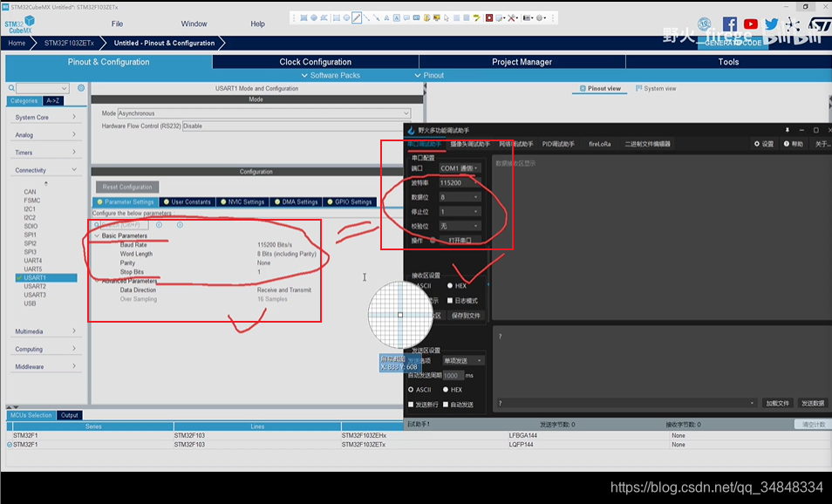Open the COM1 port dropdown
This screenshot has width=832, height=504.
(460, 168)
